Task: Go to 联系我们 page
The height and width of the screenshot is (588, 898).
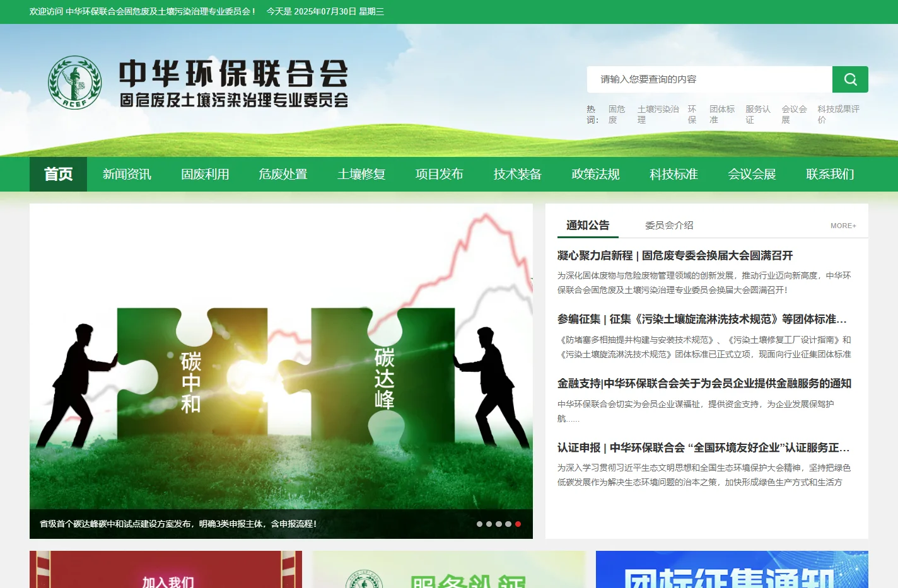Action: [830, 174]
